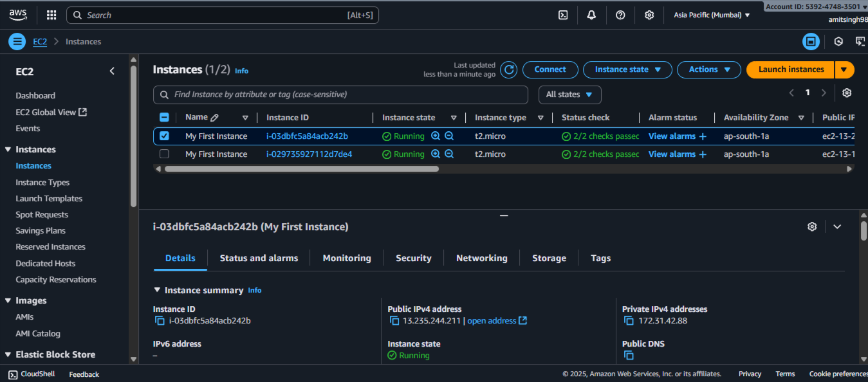Open the Actions dropdown
This screenshot has height=382, width=868.
click(709, 69)
